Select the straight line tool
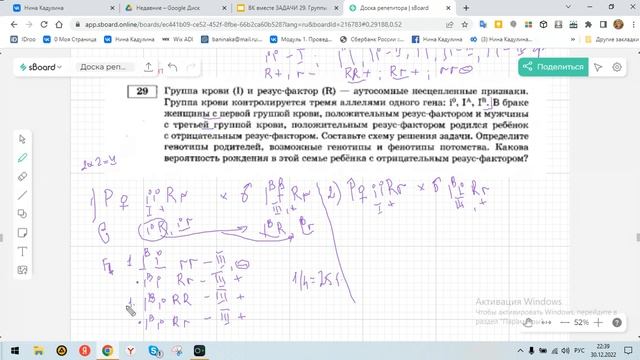 tap(22, 195)
